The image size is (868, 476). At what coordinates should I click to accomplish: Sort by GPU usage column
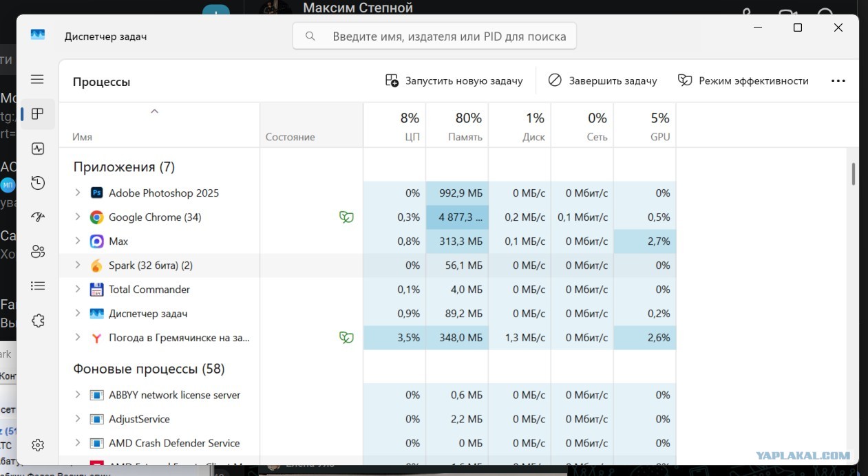point(645,126)
